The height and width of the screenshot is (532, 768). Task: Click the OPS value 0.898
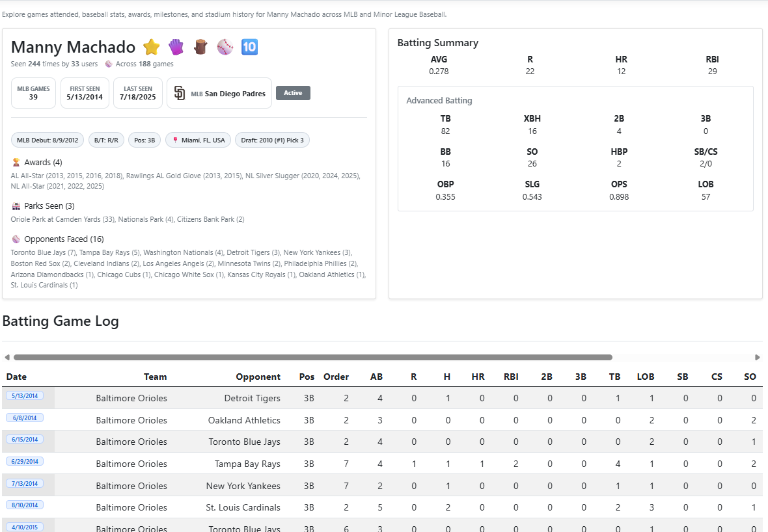tap(619, 197)
